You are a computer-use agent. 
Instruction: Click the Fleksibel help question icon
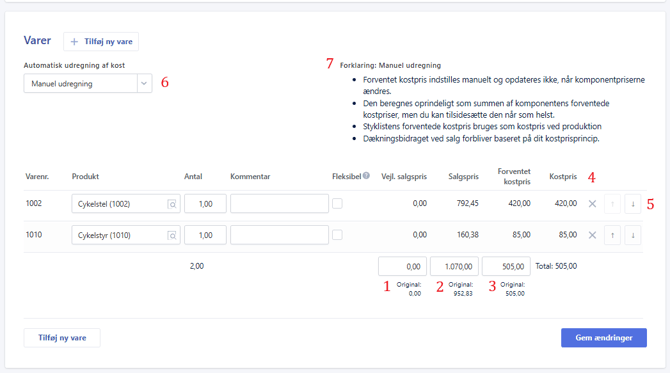[366, 176]
